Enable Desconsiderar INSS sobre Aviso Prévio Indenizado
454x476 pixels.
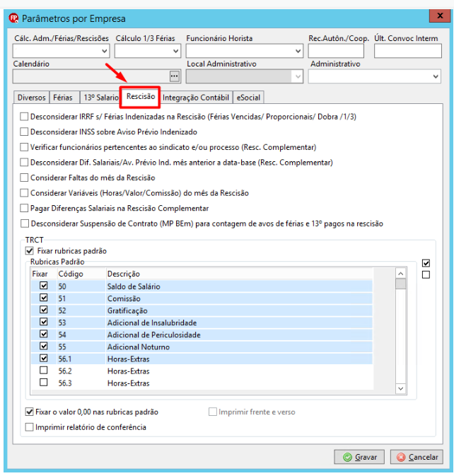[x=24, y=132]
